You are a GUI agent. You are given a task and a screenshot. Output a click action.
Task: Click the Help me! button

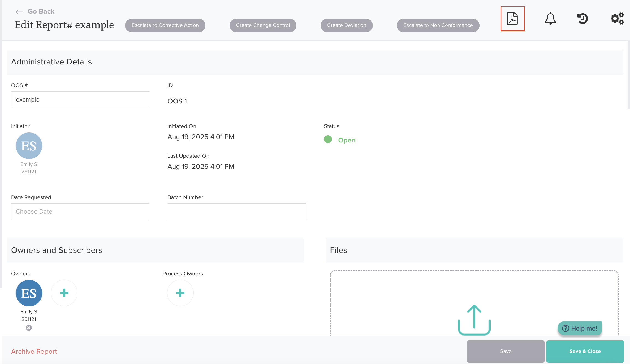point(580,328)
